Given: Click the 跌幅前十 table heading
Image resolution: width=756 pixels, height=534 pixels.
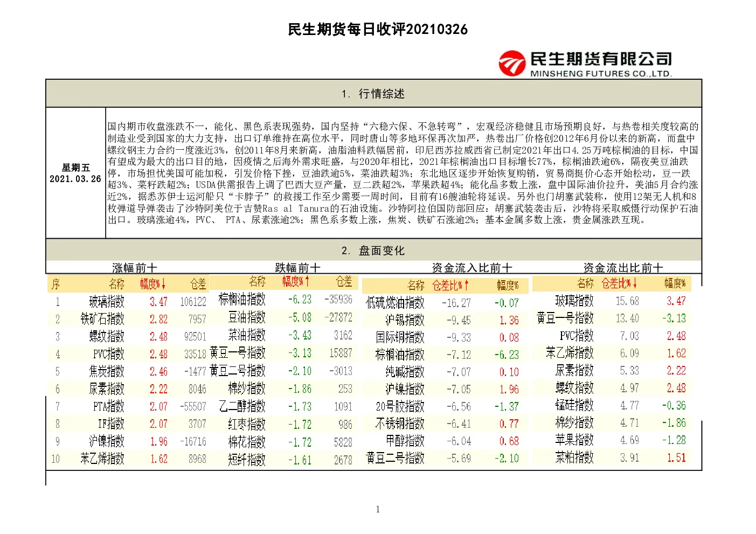Looking at the screenshot, I should pos(298,268).
